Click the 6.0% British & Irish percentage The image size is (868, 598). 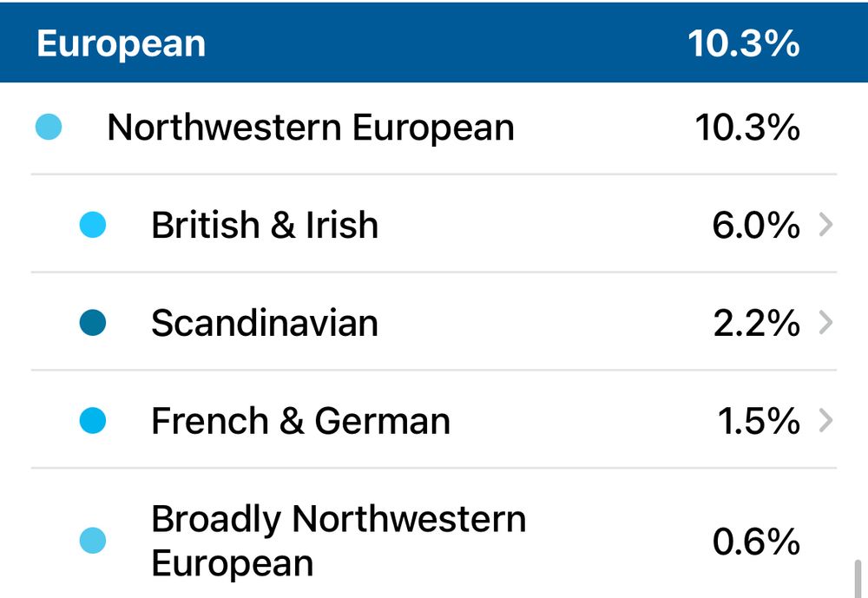pyautogui.click(x=756, y=226)
